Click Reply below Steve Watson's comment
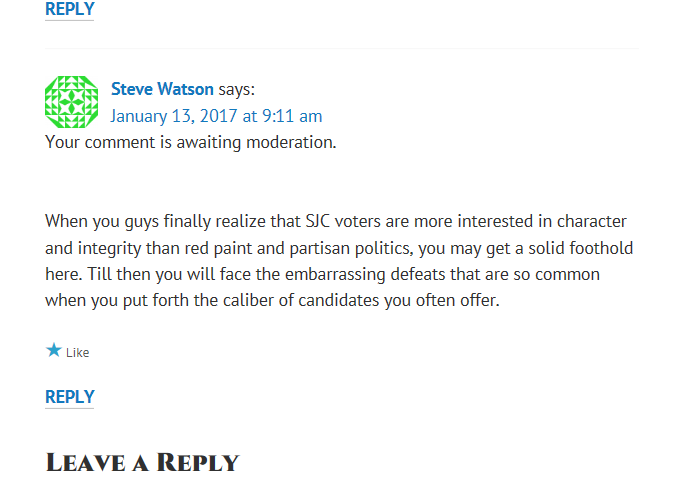This screenshot has height=504, width=674. point(70,397)
